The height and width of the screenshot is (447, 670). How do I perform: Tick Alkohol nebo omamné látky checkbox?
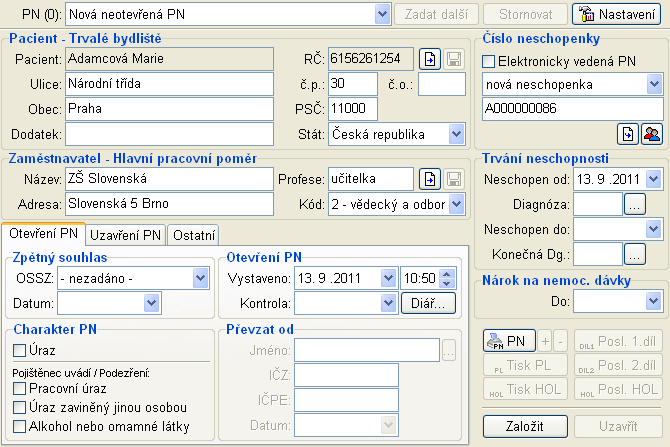[20, 427]
